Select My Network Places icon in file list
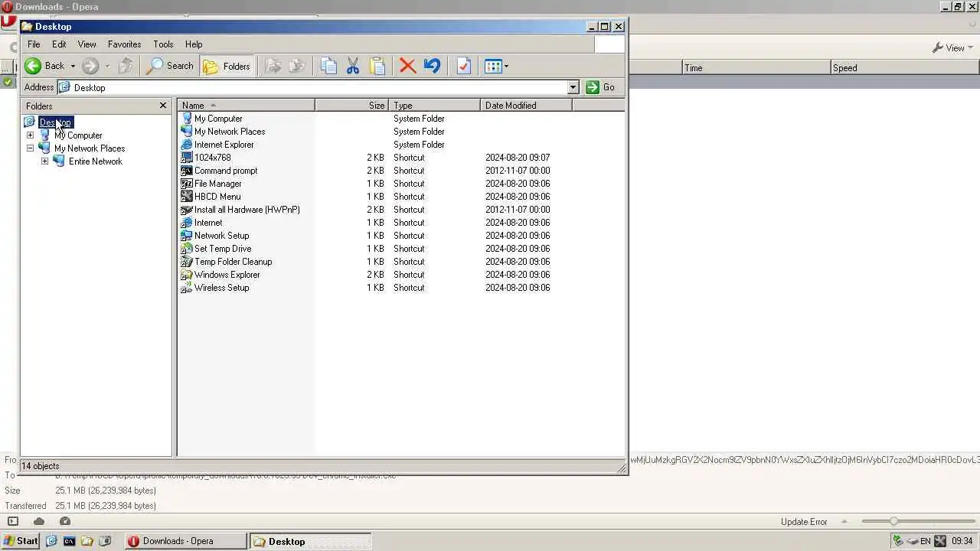Viewport: 980px width, 551px height. 186,132
